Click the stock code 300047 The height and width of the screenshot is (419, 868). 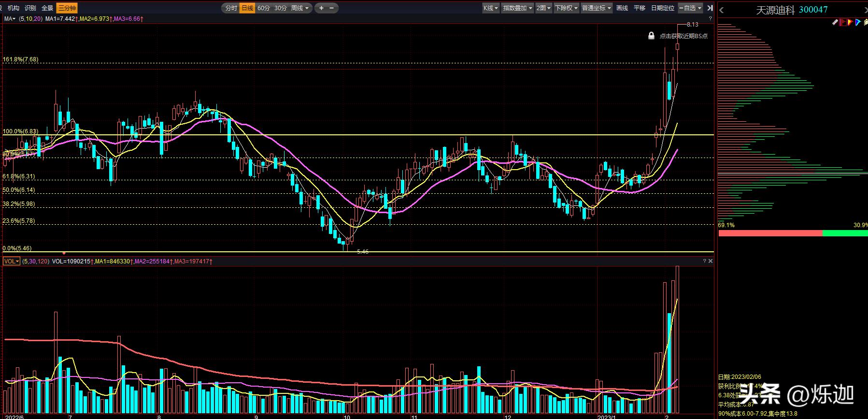(x=813, y=10)
